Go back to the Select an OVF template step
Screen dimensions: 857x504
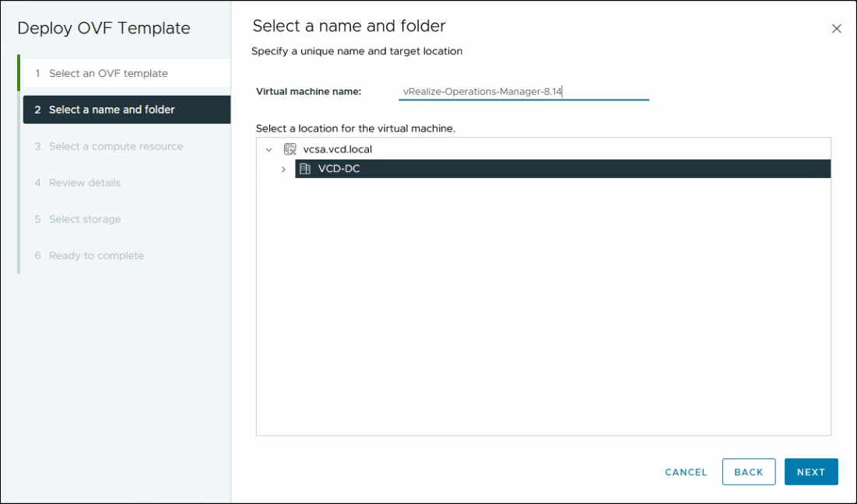[110, 73]
